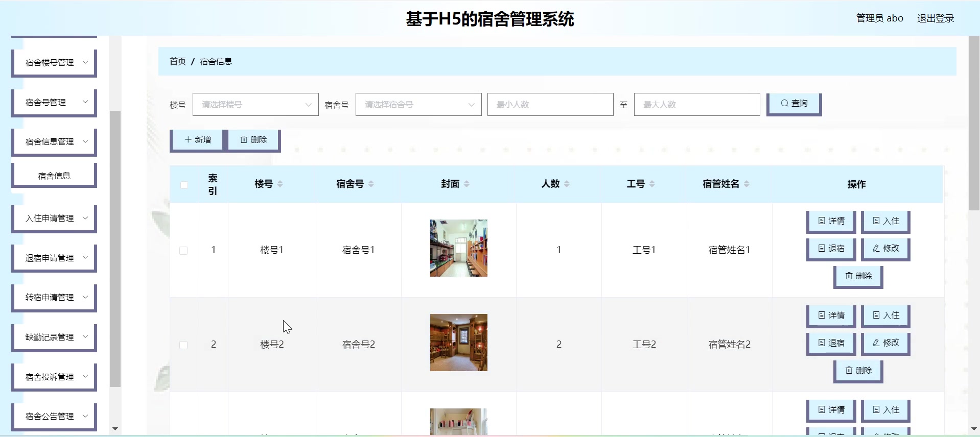Open 详情 for row 楼号1

click(831, 221)
